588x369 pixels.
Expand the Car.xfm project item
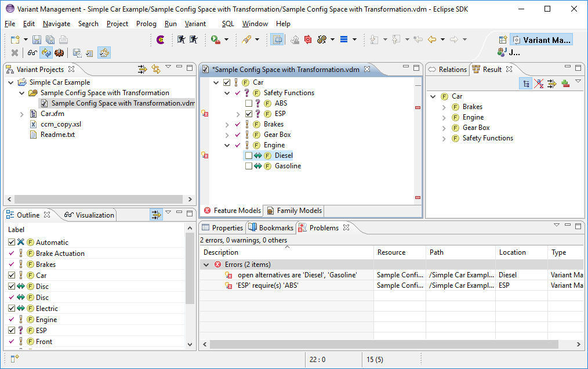[x=22, y=114]
